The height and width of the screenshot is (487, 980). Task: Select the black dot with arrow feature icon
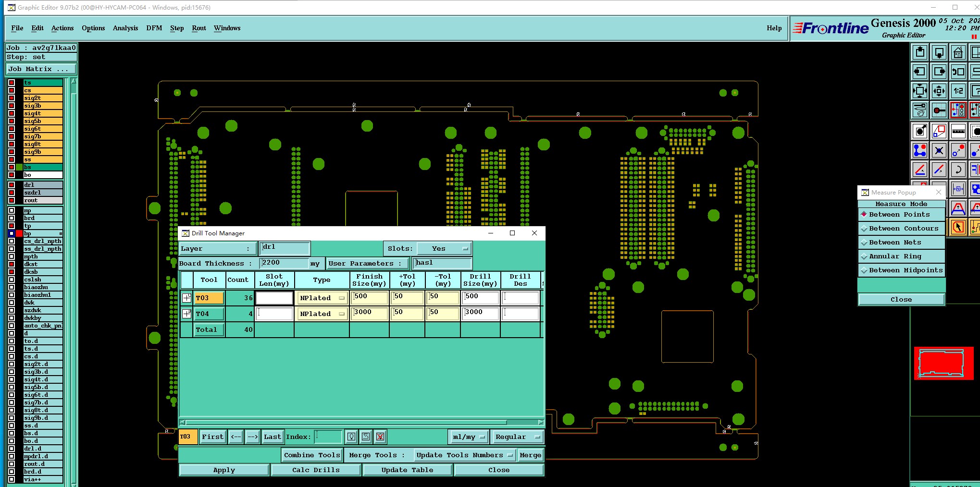click(920, 131)
